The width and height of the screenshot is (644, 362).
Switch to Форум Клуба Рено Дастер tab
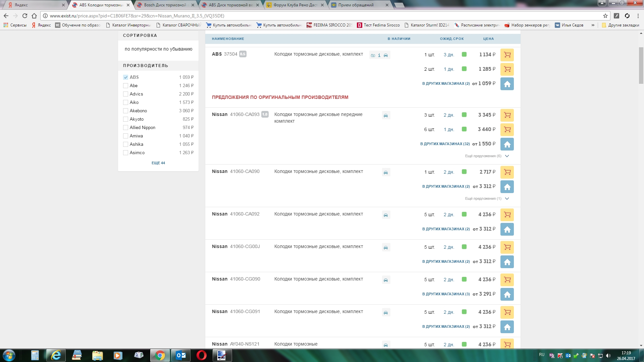[x=294, y=5]
